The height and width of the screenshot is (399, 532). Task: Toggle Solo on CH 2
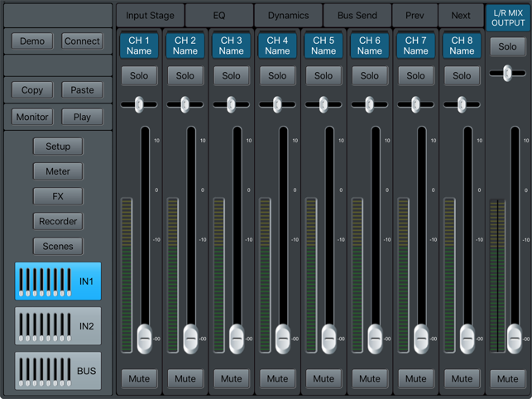185,75
